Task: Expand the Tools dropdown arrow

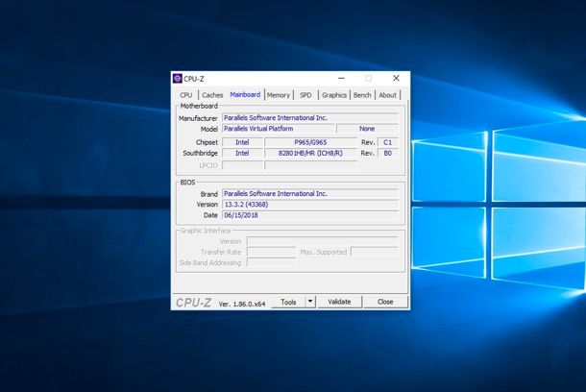Action: point(310,302)
